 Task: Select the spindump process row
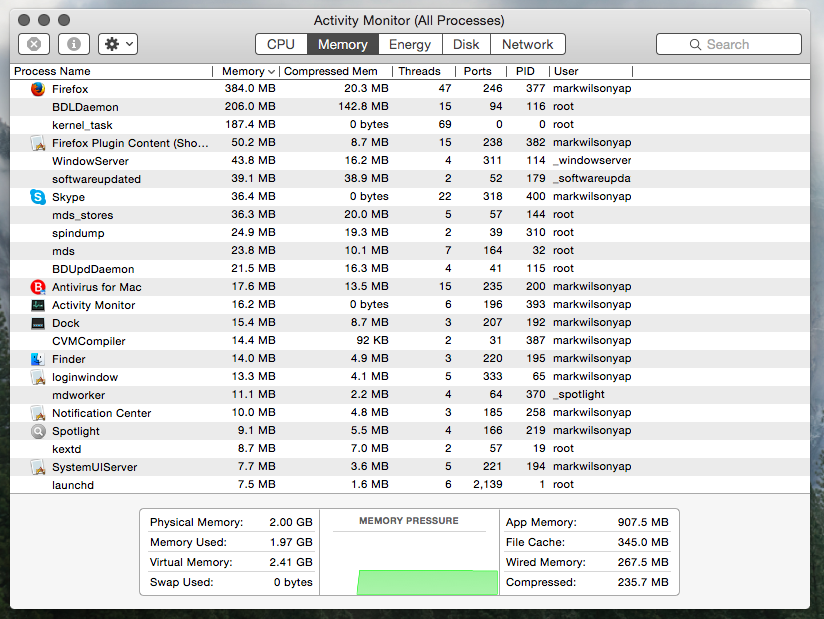click(410, 233)
